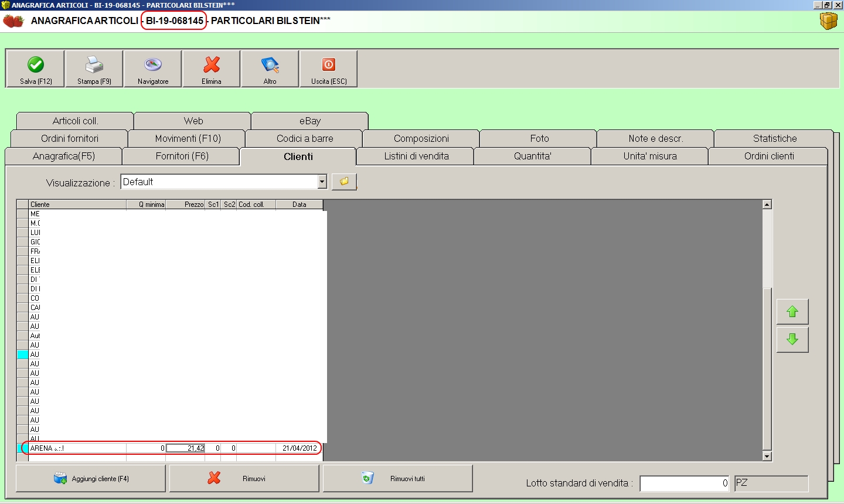Click the 21,42 price cell

tap(185, 448)
